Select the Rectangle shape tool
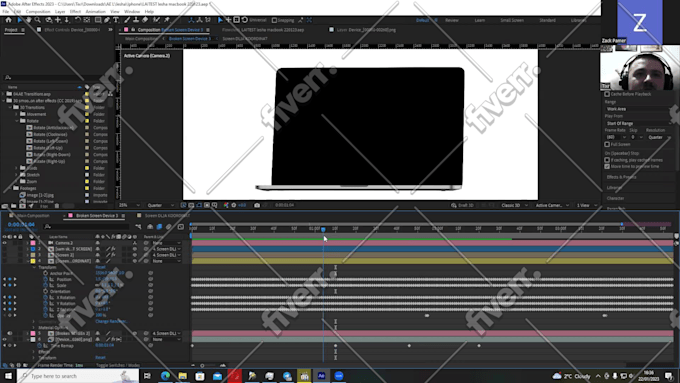This screenshot has height=383, width=680. coord(98,20)
